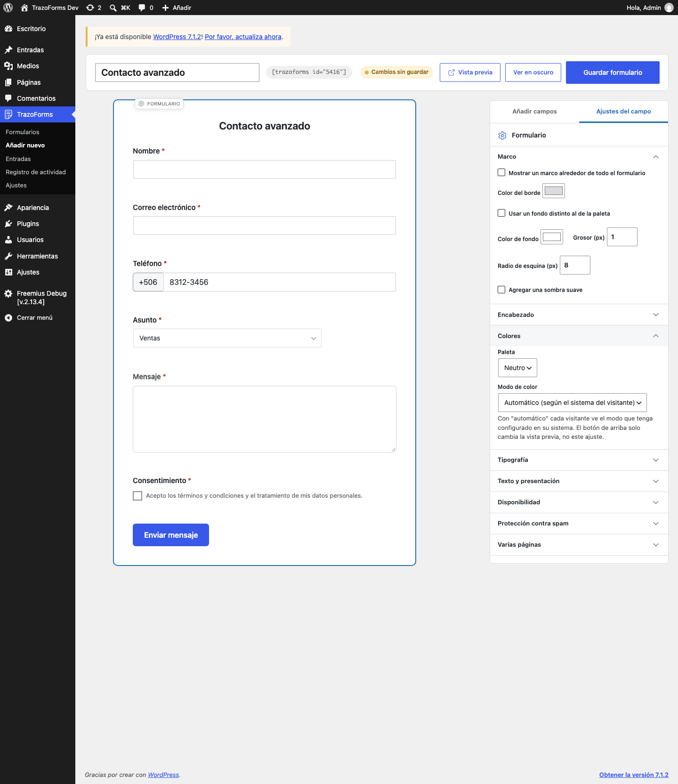Screen dimensions: 678x784
Task: Expand the Protección contra spam section
Action: point(579,524)
